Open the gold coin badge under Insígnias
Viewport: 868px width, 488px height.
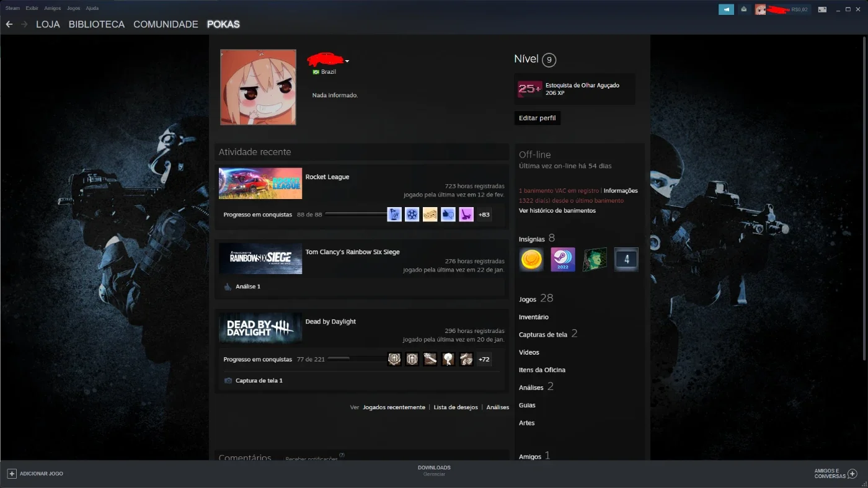coord(531,260)
